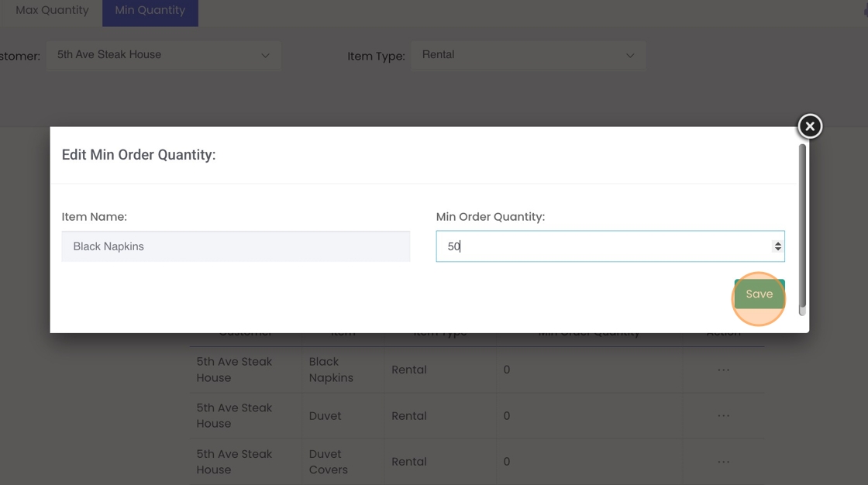This screenshot has height=485, width=868.
Task: Expand the Item Type dropdown showing Rental
Action: coord(528,55)
